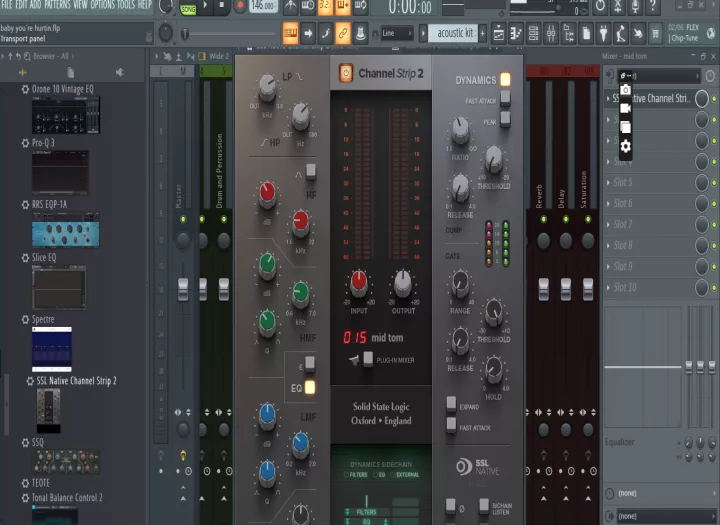Enable the 3-2-1 recording countdown icon
720x525 pixels.
(326, 6)
